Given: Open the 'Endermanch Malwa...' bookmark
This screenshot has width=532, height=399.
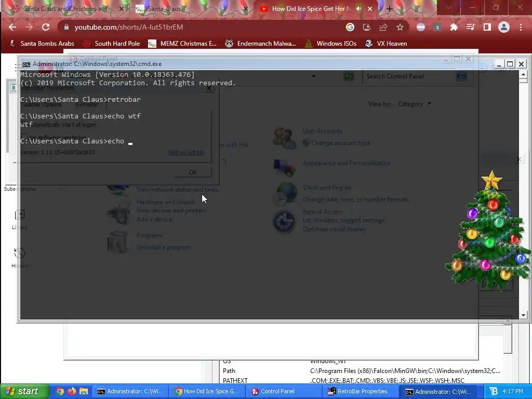Looking at the screenshot, I should tap(261, 44).
